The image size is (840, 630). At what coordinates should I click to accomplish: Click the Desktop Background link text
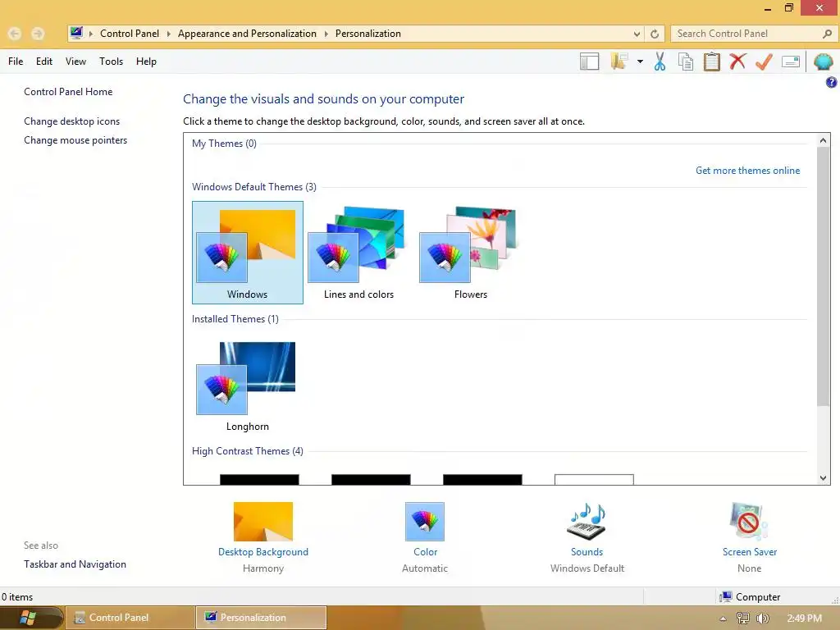[263, 552]
